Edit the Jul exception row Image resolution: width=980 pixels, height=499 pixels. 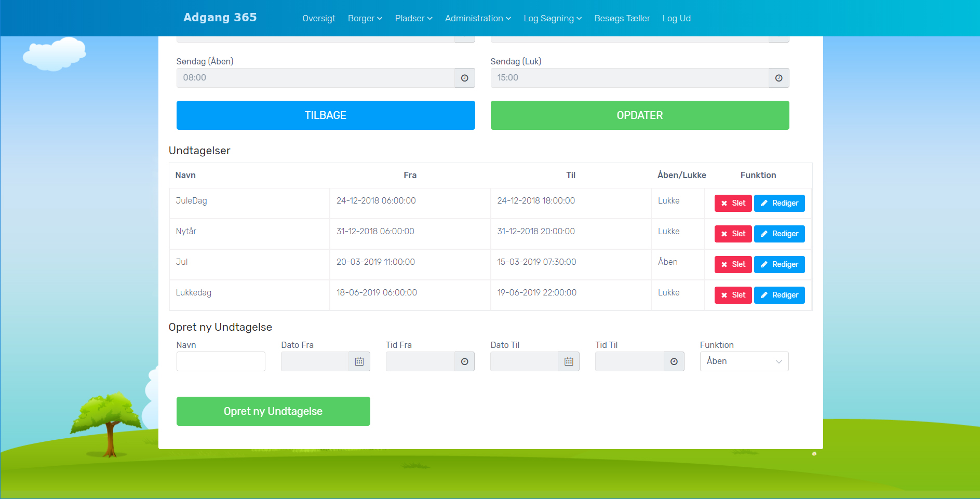coord(779,264)
